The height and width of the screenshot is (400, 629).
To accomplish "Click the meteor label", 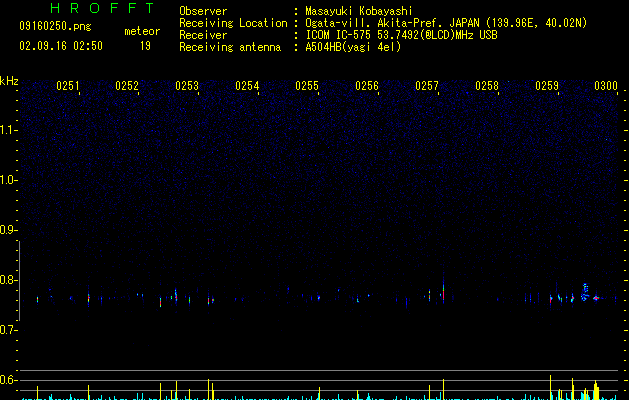I will (142, 31).
